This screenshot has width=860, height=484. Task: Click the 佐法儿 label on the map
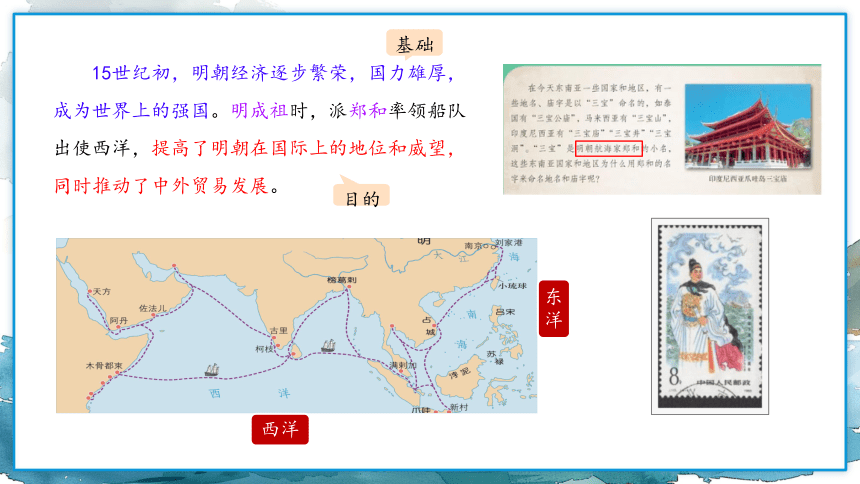click(x=152, y=308)
